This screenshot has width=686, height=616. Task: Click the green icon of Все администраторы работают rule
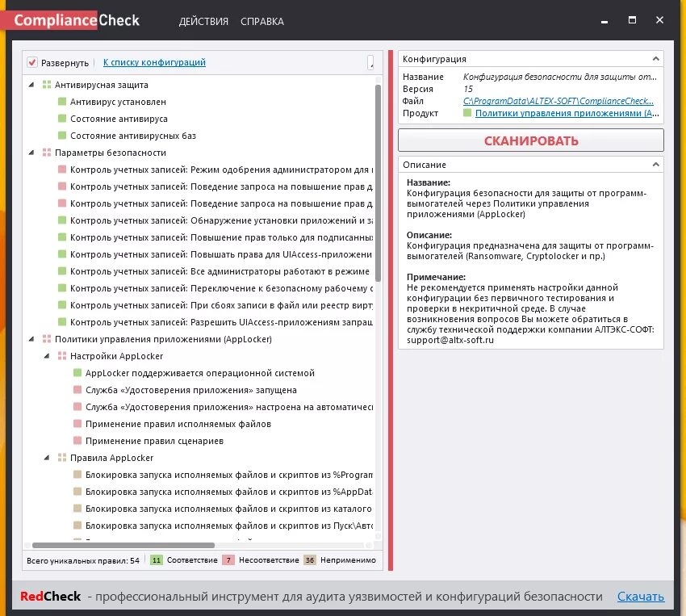pos(62,271)
